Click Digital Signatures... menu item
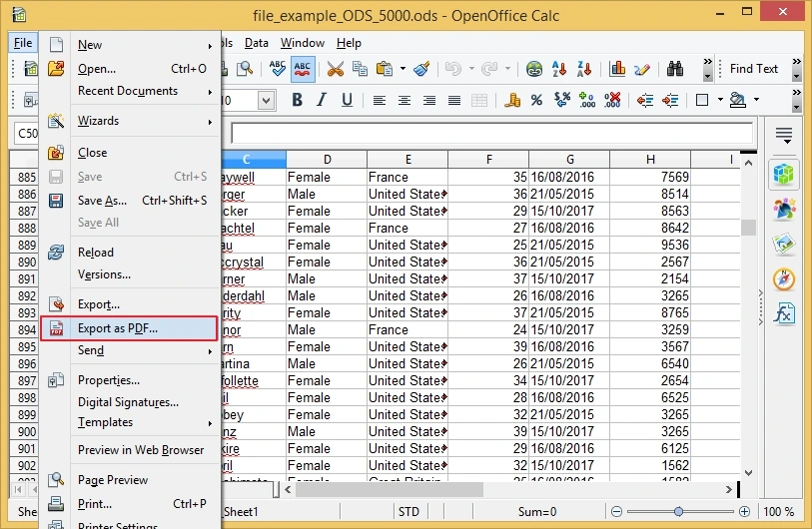This screenshot has height=529, width=812. click(x=129, y=402)
